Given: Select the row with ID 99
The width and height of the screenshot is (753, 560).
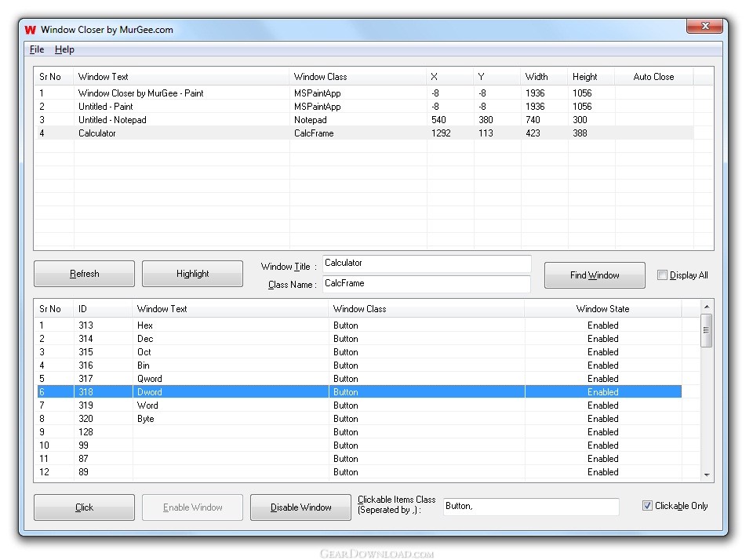Looking at the screenshot, I should [359, 445].
